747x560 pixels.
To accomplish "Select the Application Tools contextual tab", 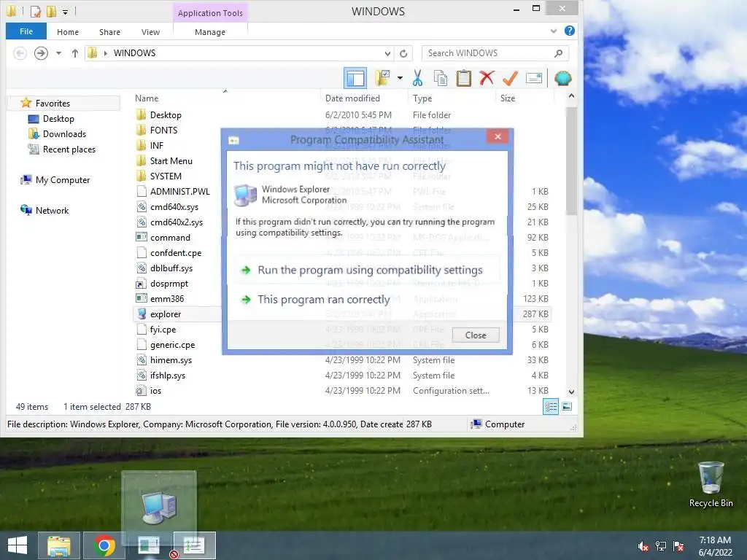I will pyautogui.click(x=210, y=13).
